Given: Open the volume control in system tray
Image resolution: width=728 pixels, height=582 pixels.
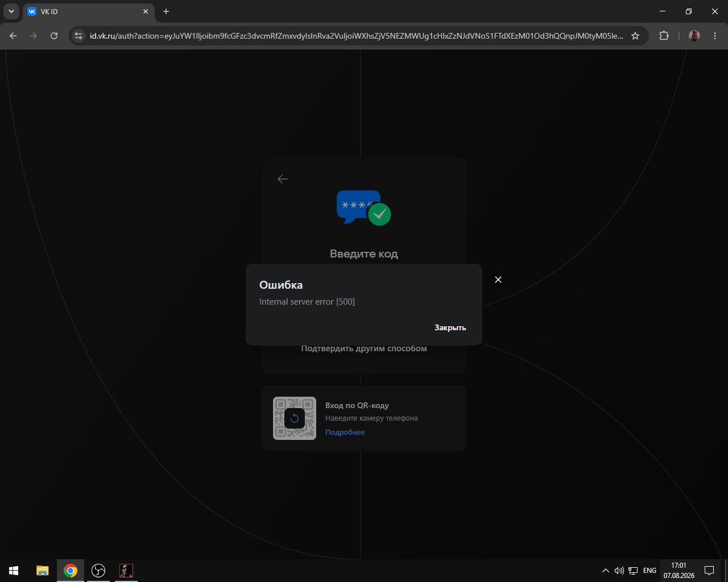Looking at the screenshot, I should point(619,571).
